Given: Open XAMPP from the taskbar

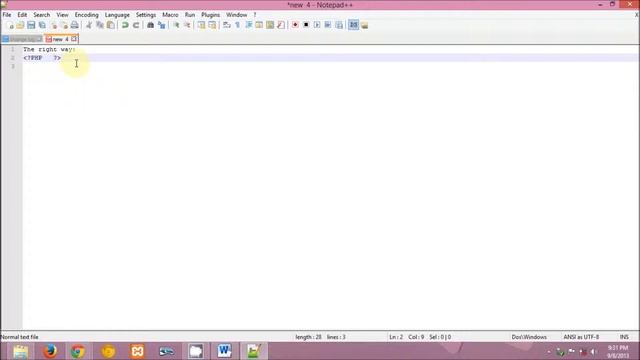Looking at the screenshot, I should [137, 351].
